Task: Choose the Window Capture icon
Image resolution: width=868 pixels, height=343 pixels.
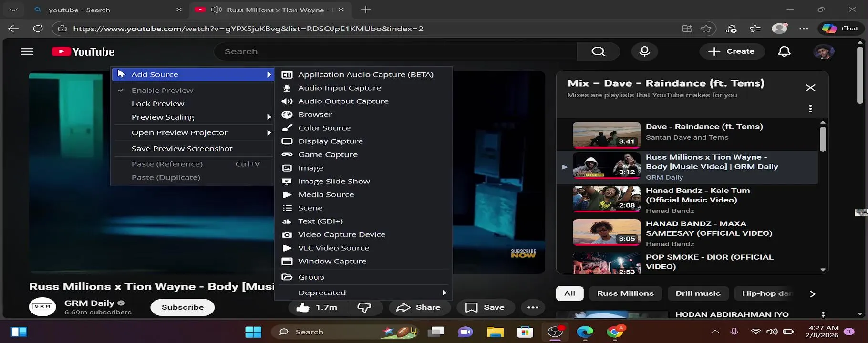Action: pos(287,262)
